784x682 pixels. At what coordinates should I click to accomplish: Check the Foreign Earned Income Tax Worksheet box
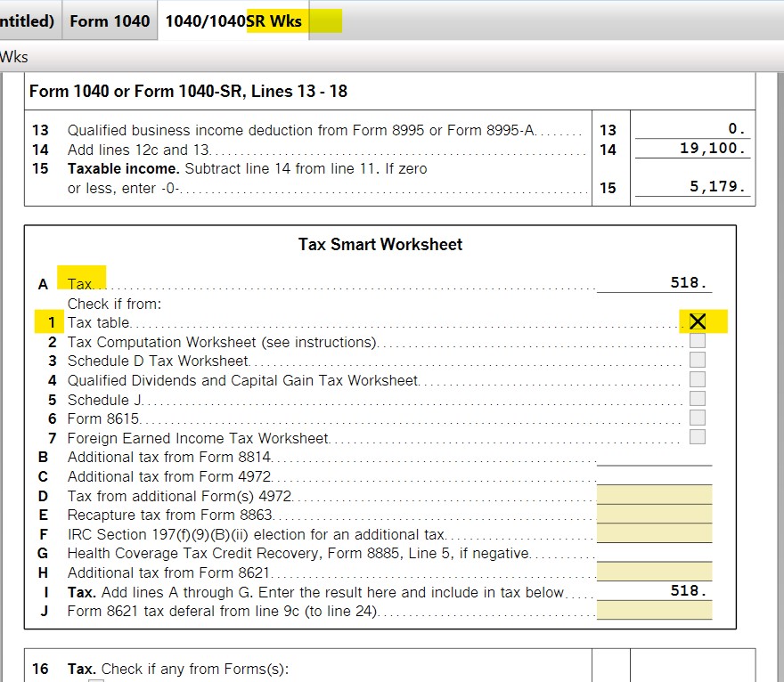click(x=698, y=436)
